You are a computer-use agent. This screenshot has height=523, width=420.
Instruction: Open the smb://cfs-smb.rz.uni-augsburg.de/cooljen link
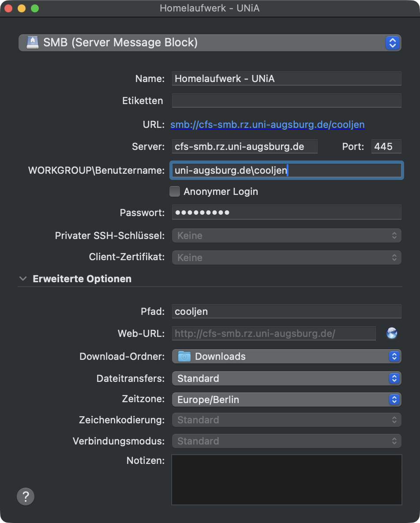[267, 124]
